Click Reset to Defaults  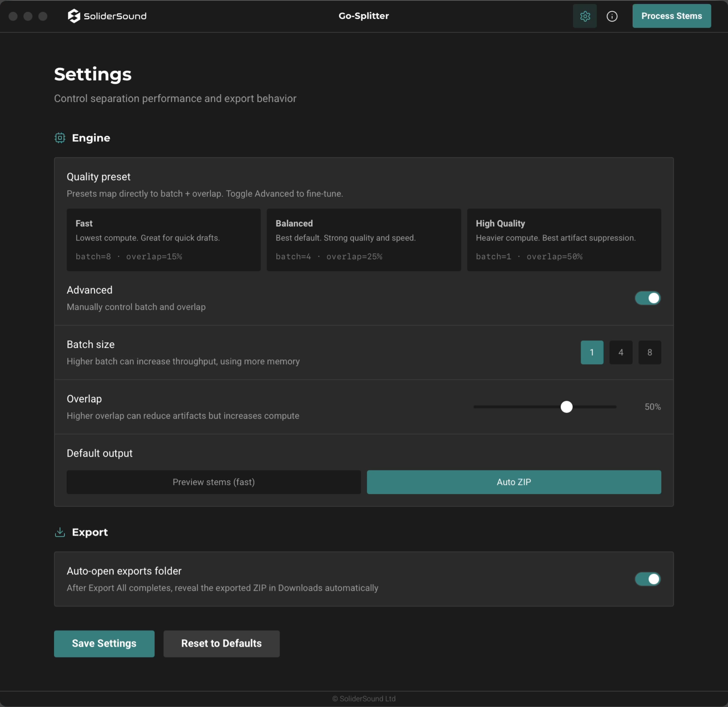[221, 643]
